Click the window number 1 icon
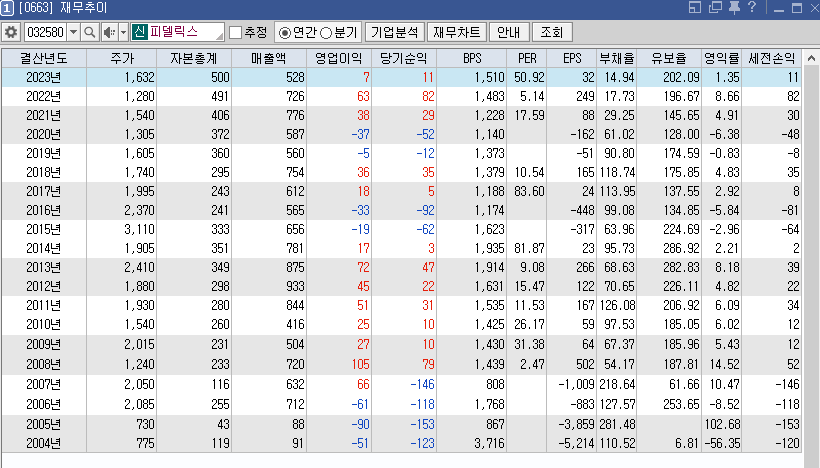 pos(7,8)
